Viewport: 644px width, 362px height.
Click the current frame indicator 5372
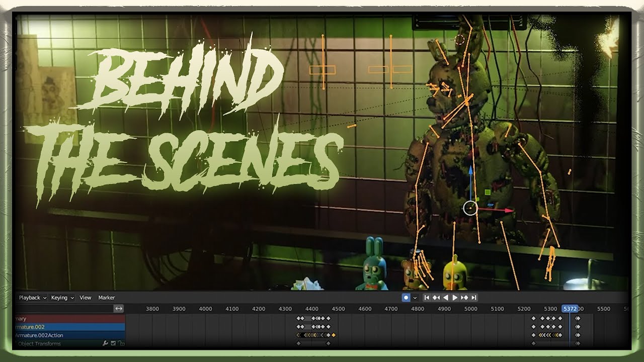pyautogui.click(x=570, y=309)
